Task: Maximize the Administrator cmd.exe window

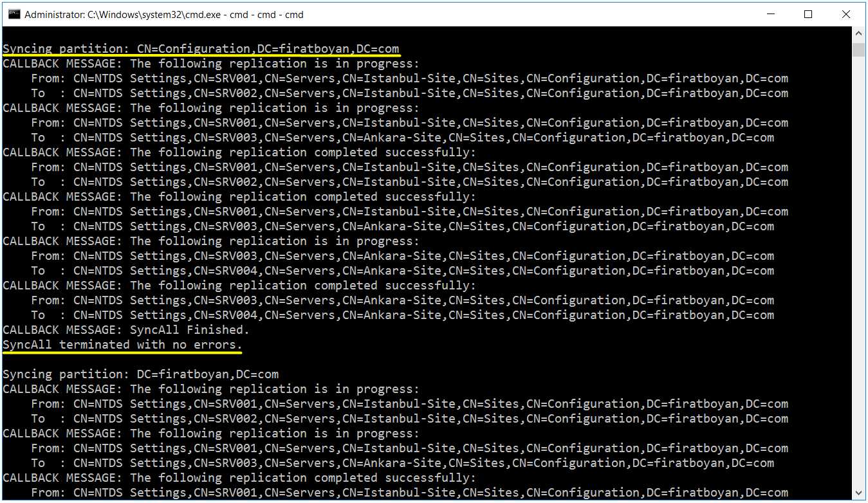Action: (808, 14)
